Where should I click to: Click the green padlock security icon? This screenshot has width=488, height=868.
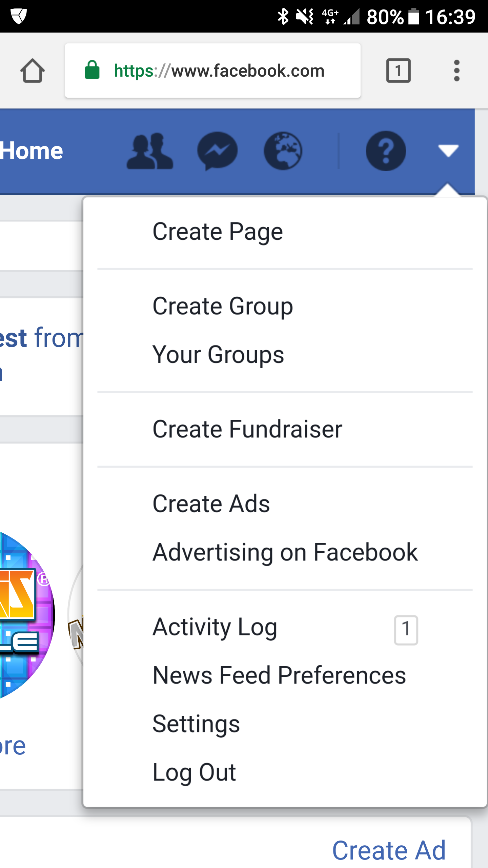(x=92, y=70)
